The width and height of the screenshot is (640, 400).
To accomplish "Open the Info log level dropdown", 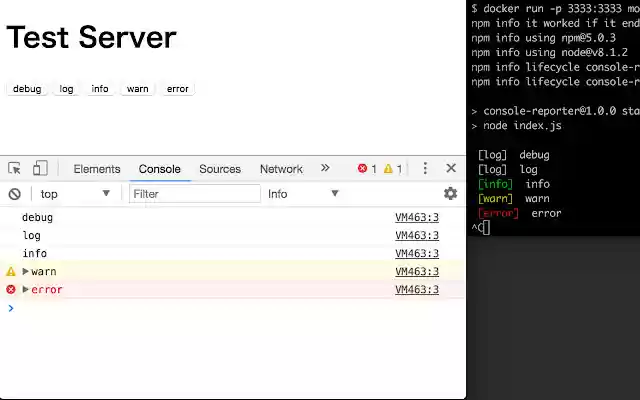I will pyautogui.click(x=303, y=194).
